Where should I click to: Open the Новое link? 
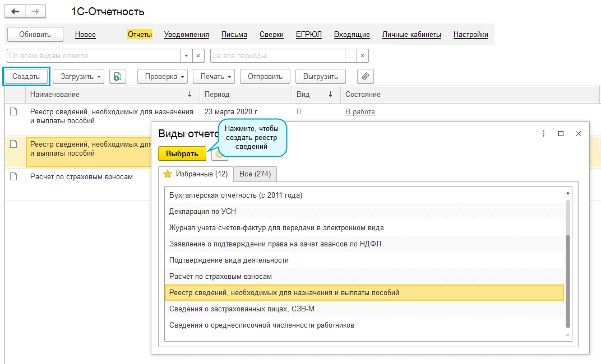point(85,35)
